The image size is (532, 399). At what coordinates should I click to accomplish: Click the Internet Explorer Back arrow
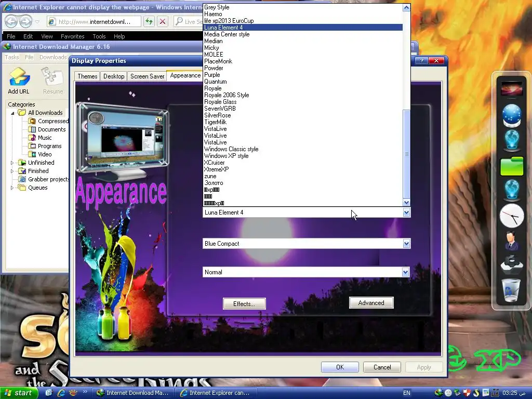(11, 22)
